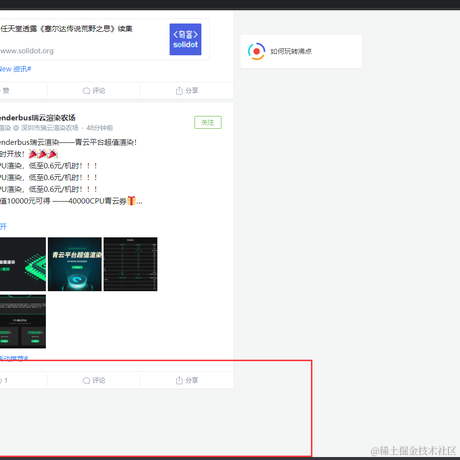
Task: Click 分享 in the action bar with 1 like
Action: [x=187, y=380]
